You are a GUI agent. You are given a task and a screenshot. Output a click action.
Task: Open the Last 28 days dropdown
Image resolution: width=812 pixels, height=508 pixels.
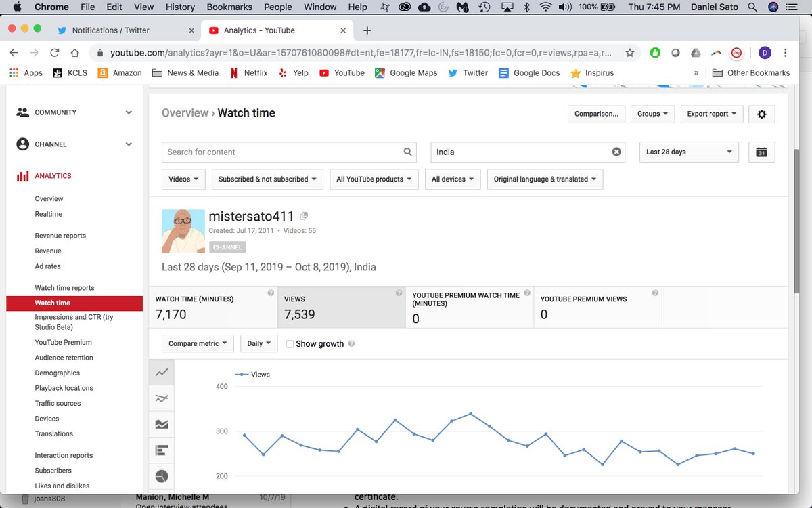tap(689, 152)
